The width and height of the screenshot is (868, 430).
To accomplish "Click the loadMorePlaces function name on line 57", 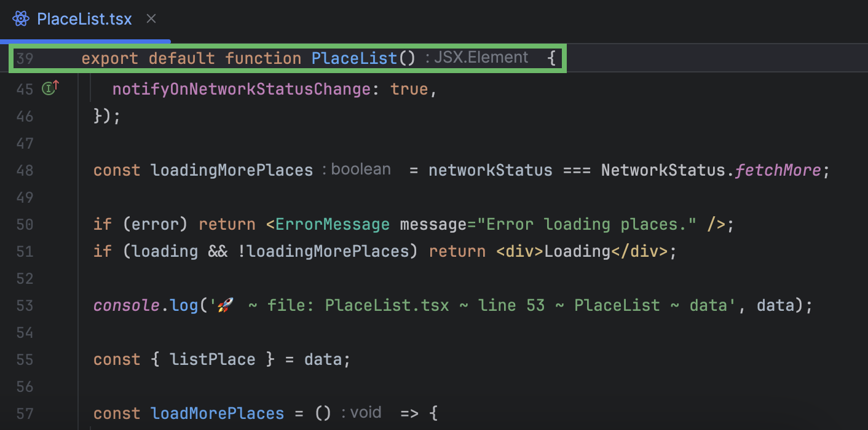I will [x=217, y=413].
